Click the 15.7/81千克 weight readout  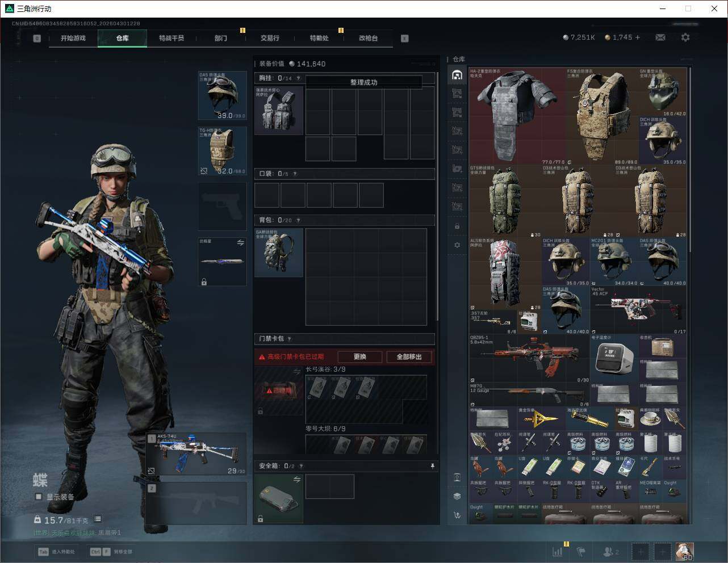(x=61, y=520)
